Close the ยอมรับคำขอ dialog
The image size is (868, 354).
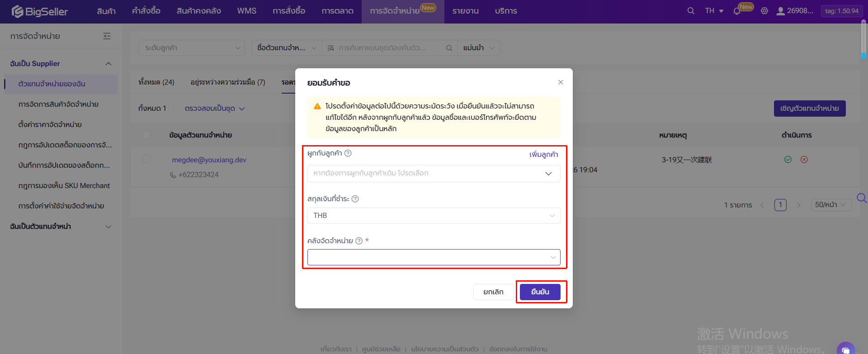coord(561,82)
